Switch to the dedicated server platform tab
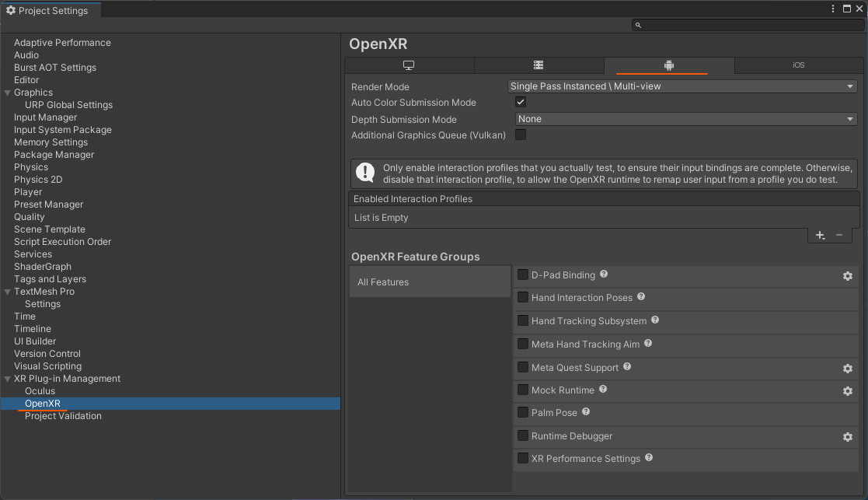 tap(538, 65)
